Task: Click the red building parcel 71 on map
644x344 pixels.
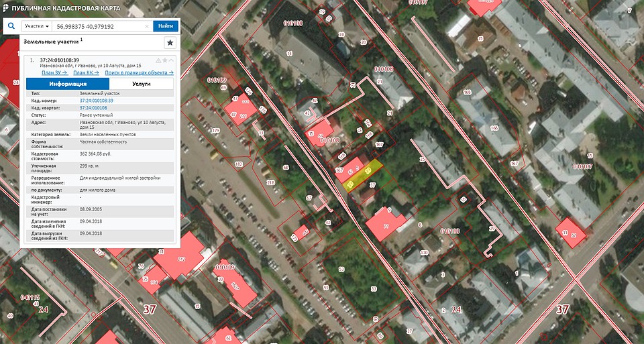Action: [x=386, y=224]
